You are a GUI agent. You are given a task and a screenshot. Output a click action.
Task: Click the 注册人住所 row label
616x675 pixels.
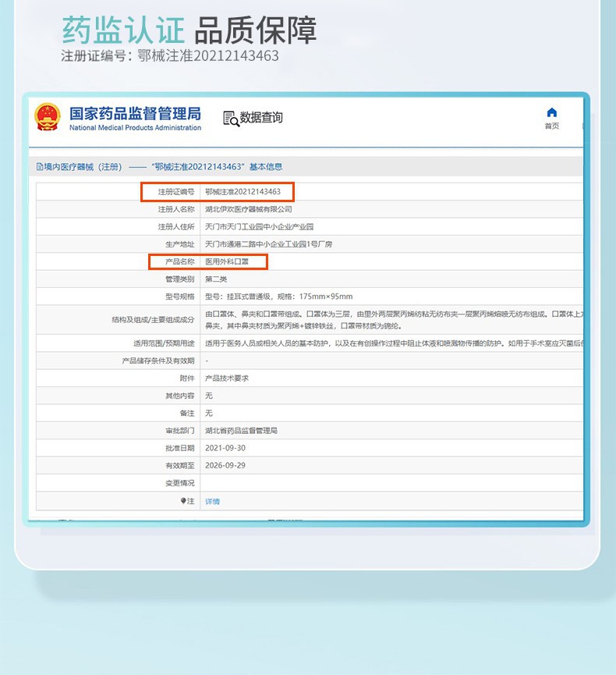pyautogui.click(x=176, y=226)
